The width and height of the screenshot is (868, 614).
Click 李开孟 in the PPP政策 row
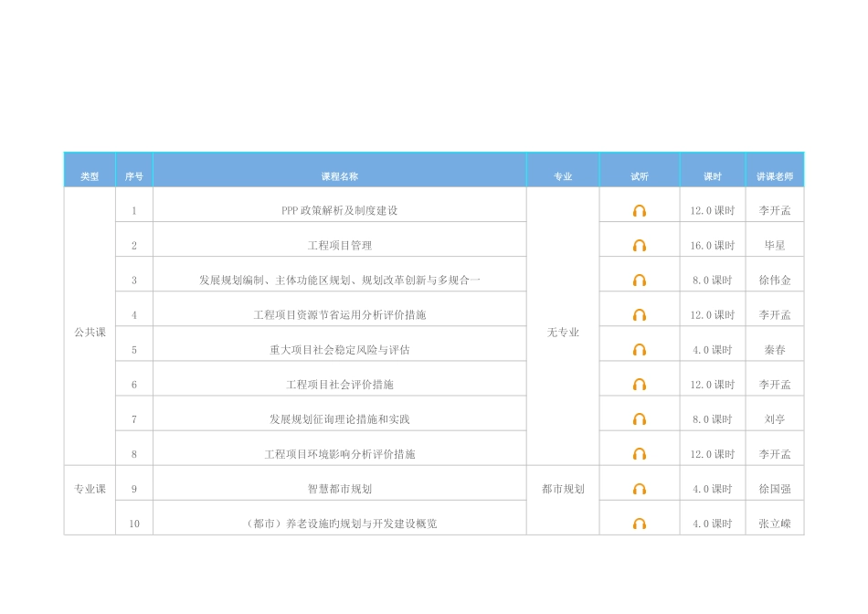coord(775,210)
